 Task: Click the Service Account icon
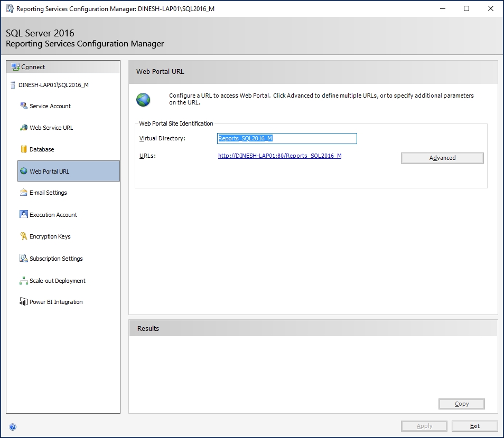coord(23,106)
